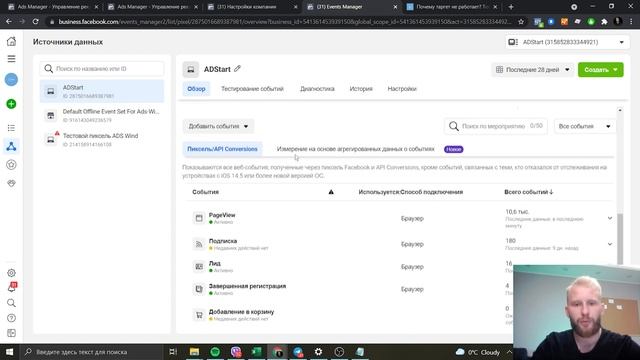
Task: Open the custom conversions star icon
Action: click(x=11, y=165)
